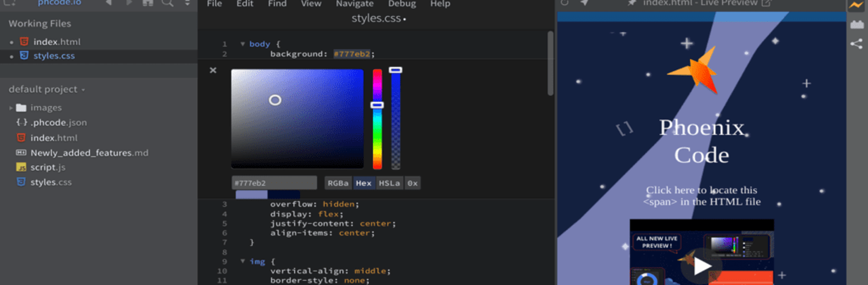Collapse the body rule fold arrow

tap(243, 44)
